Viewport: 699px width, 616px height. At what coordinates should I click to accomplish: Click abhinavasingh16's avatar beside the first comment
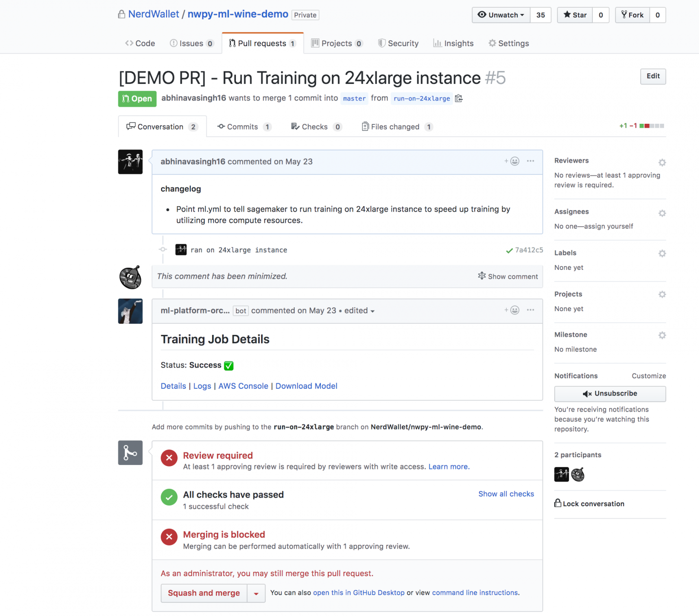click(130, 162)
